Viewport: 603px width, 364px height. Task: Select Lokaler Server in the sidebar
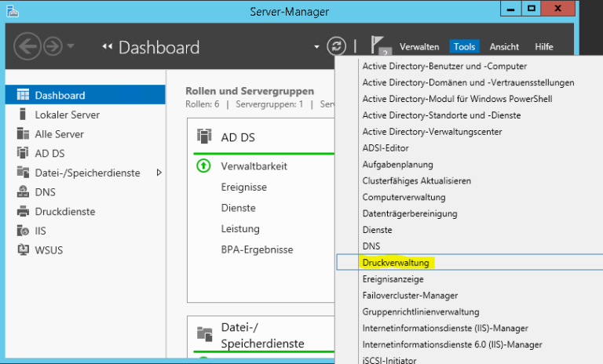tap(68, 115)
